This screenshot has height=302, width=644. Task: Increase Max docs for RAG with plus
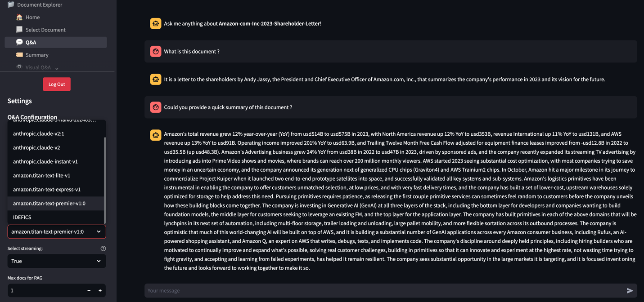[x=100, y=291]
